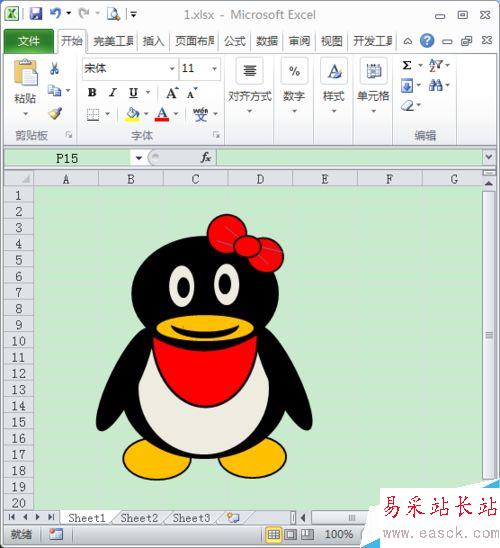Screen dimensions: 500x548
Task: Insert a new worksheet icon
Action: point(233,517)
